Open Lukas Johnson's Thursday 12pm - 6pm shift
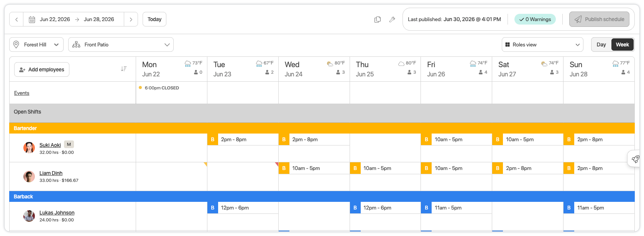Viewport: 644px width, 236px height. coord(385,208)
